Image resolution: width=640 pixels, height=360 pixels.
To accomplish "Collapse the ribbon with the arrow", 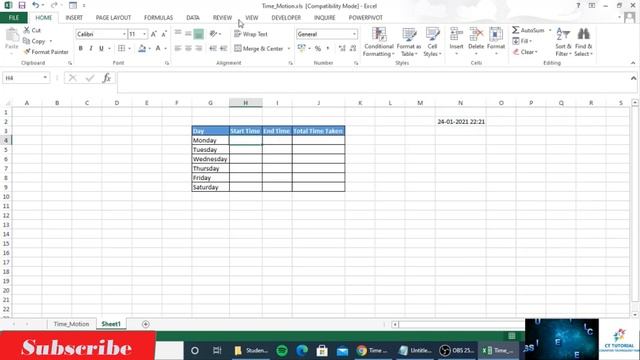I will click(633, 63).
